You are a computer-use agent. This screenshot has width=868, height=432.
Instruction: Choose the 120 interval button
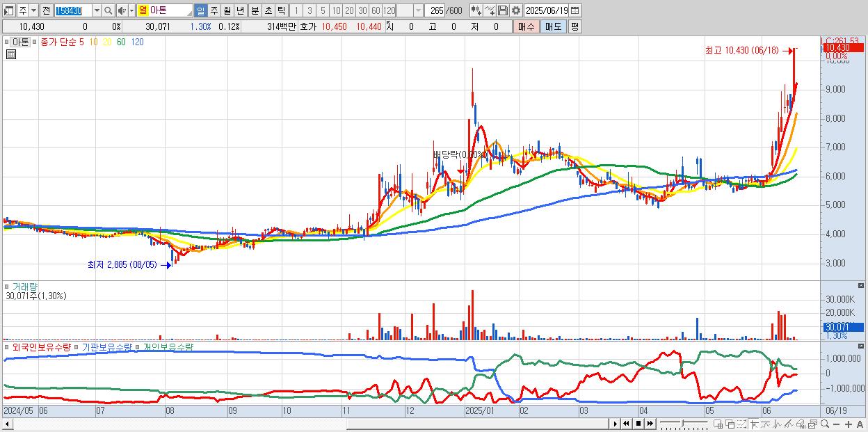click(389, 10)
